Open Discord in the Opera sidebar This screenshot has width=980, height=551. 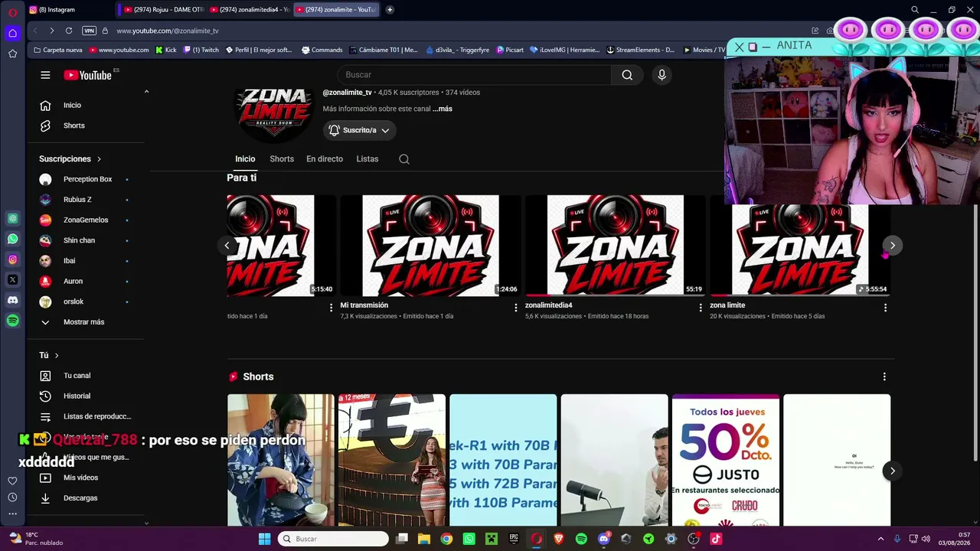coord(12,301)
